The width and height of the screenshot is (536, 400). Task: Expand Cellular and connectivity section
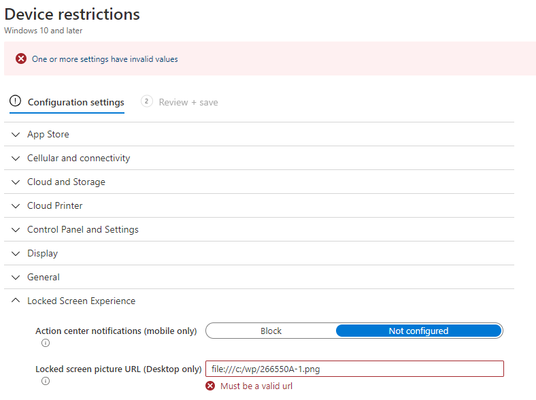pos(259,158)
